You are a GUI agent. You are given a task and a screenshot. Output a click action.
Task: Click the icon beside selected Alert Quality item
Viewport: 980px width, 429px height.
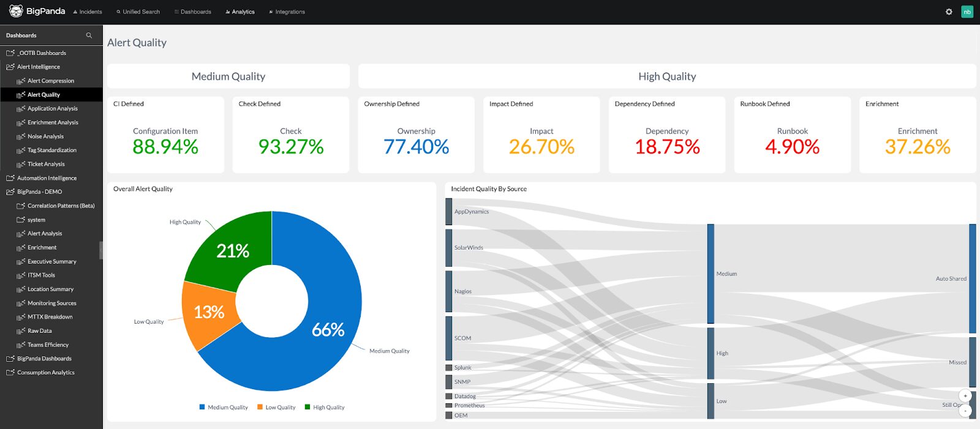(x=21, y=95)
